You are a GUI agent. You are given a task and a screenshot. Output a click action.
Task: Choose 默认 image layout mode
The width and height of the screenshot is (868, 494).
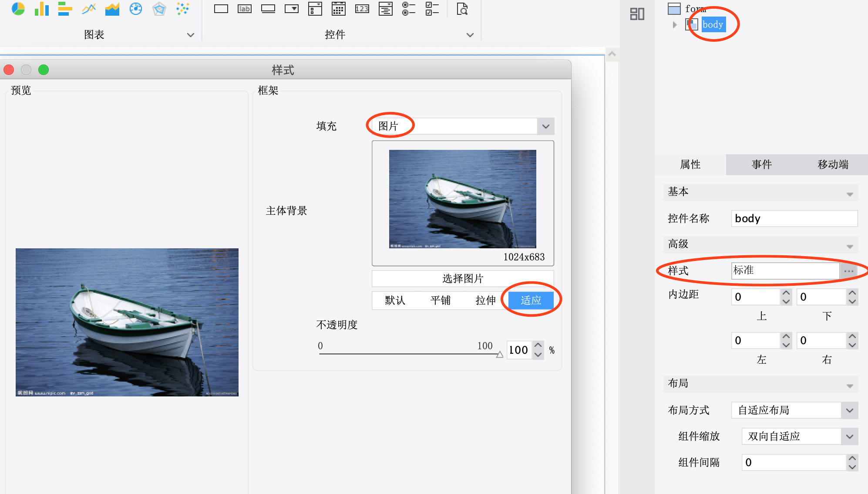pos(395,300)
